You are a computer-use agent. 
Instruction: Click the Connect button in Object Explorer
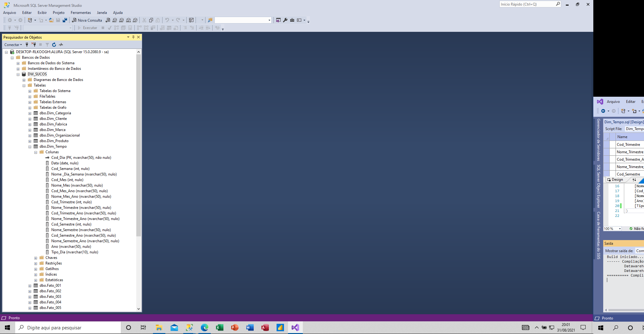pyautogui.click(x=12, y=44)
